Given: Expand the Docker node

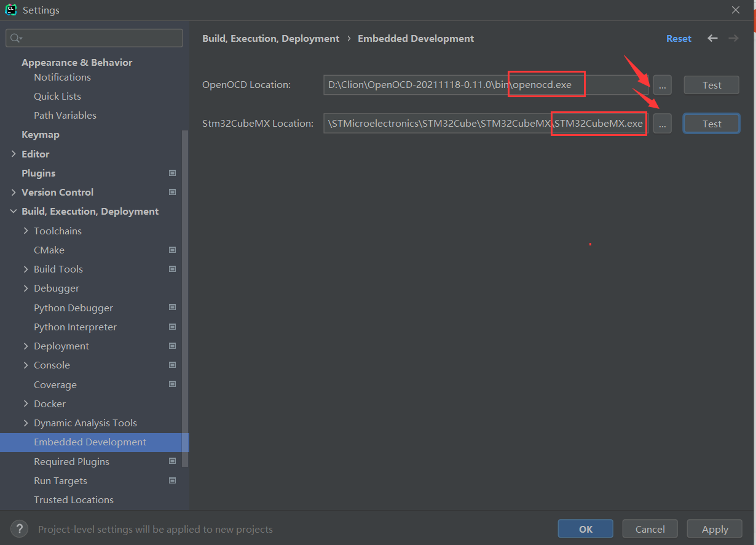Looking at the screenshot, I should point(26,404).
